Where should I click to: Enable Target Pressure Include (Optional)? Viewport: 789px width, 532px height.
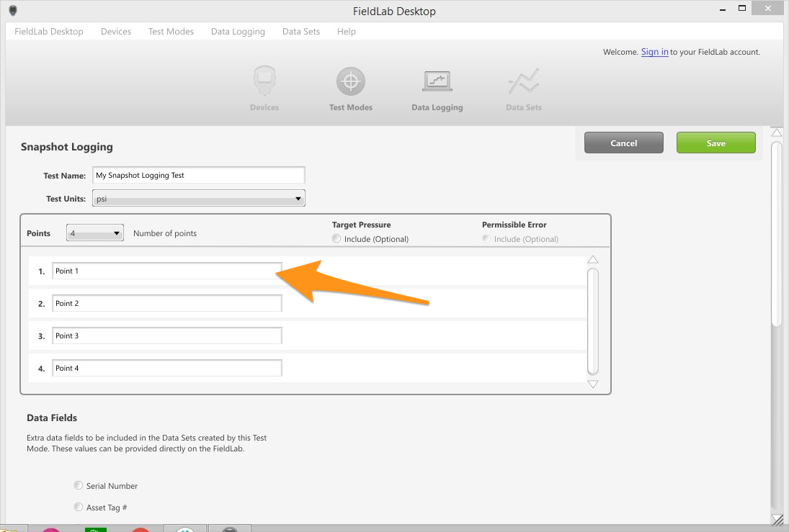click(336, 238)
